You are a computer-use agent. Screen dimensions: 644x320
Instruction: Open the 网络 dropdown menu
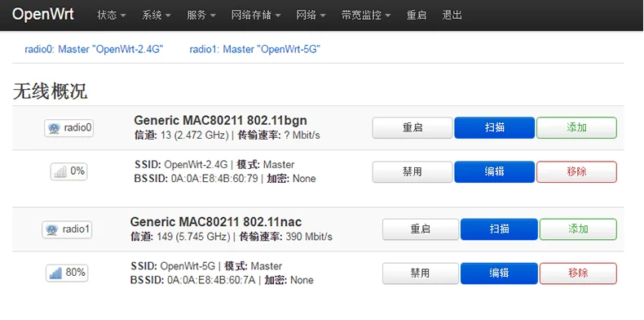[311, 16]
